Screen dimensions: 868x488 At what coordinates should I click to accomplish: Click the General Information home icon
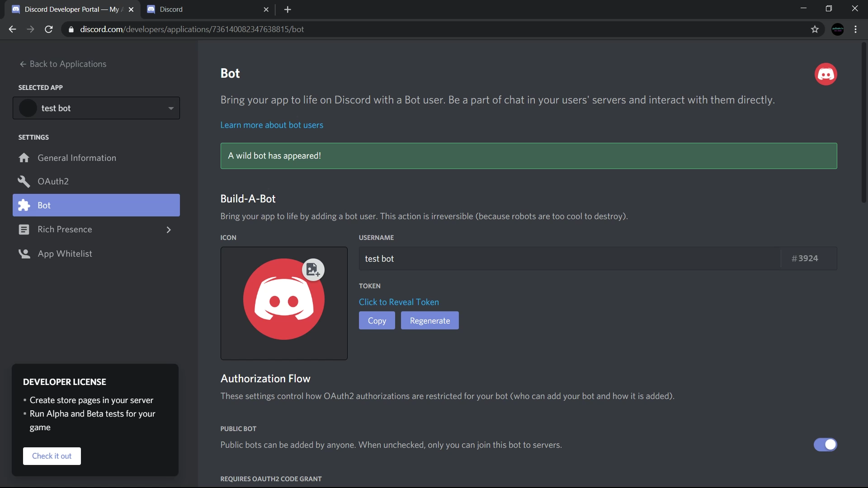24,158
